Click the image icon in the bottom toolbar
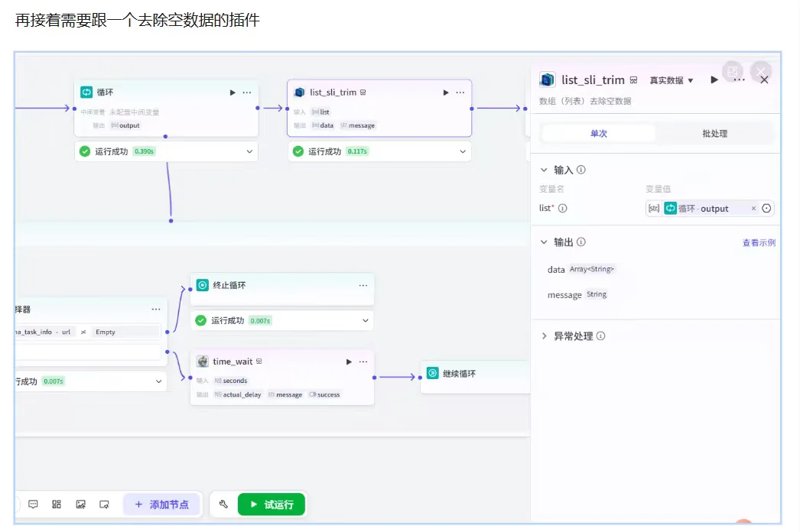Viewport: 800px width, 532px height. 80,504
